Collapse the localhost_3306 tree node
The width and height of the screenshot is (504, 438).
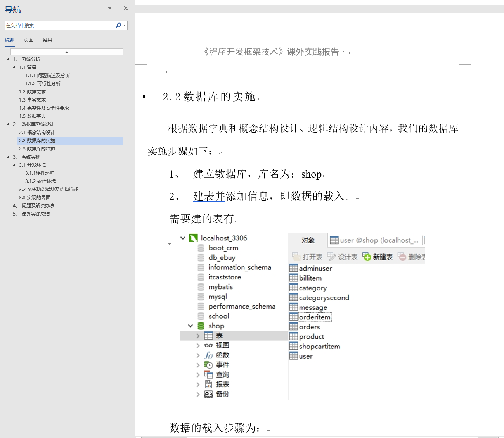[x=183, y=238]
